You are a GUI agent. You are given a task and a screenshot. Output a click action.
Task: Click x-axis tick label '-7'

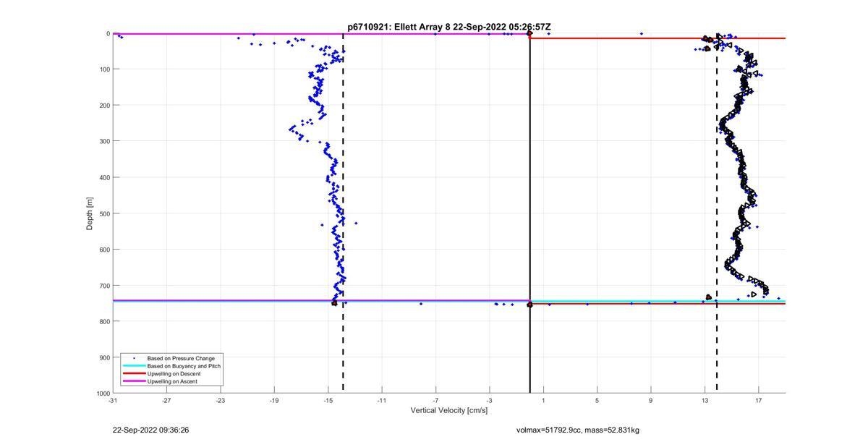[435, 400]
